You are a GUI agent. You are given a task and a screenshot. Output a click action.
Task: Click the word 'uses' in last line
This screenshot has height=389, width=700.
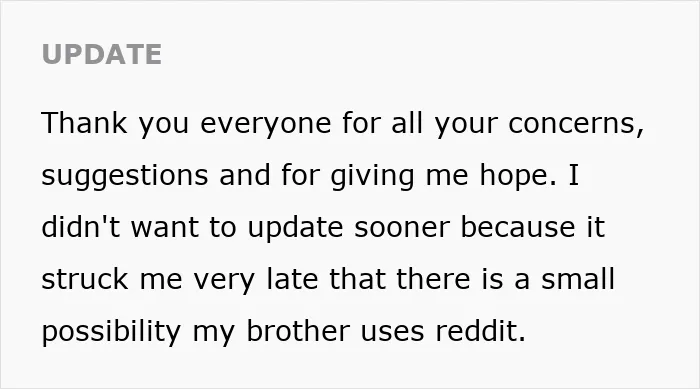click(392, 332)
